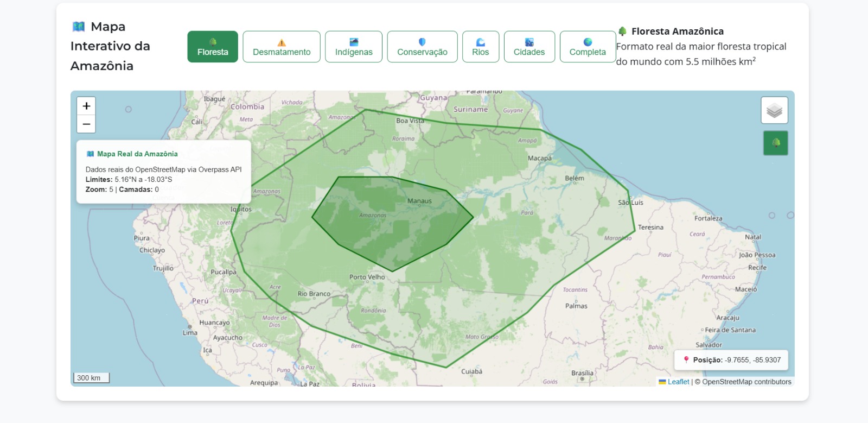Image resolution: width=868 pixels, height=423 pixels.
Task: Click the Pucallpa city label
Action: coord(224,272)
